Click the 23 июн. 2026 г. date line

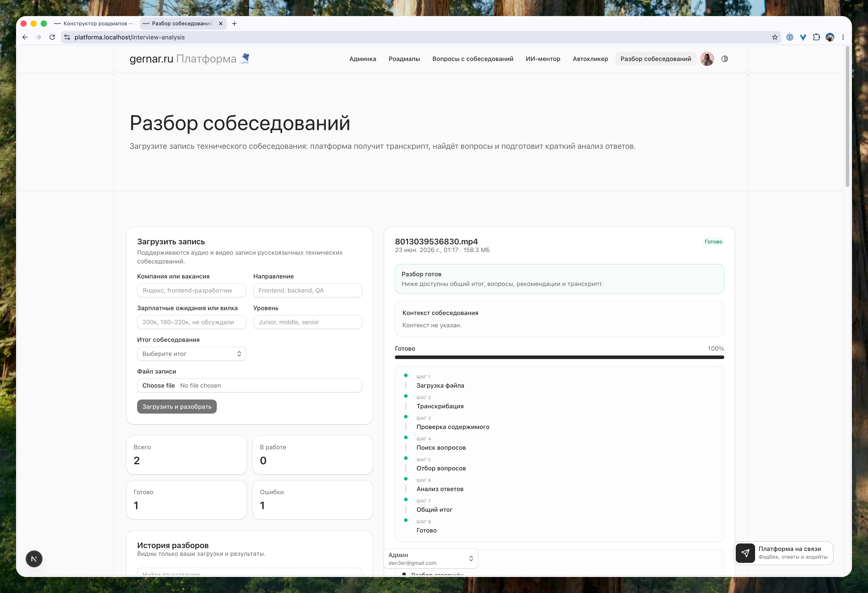pos(442,250)
